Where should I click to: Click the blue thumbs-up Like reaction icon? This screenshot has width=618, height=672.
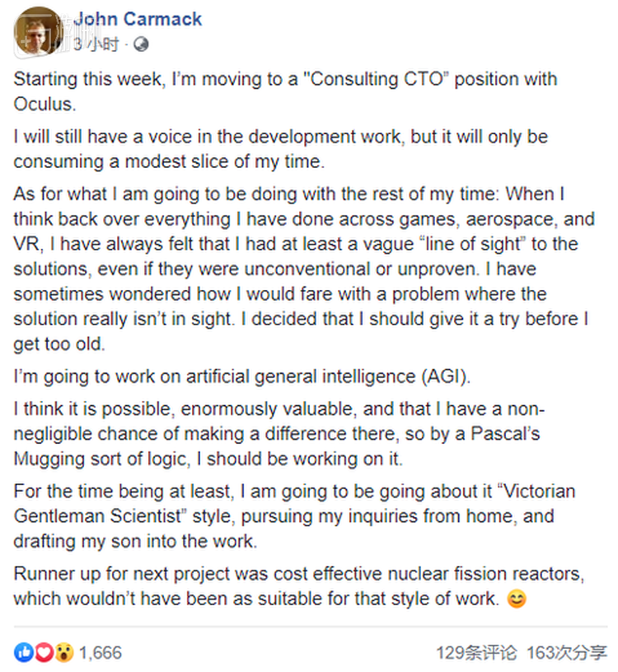click(23, 652)
